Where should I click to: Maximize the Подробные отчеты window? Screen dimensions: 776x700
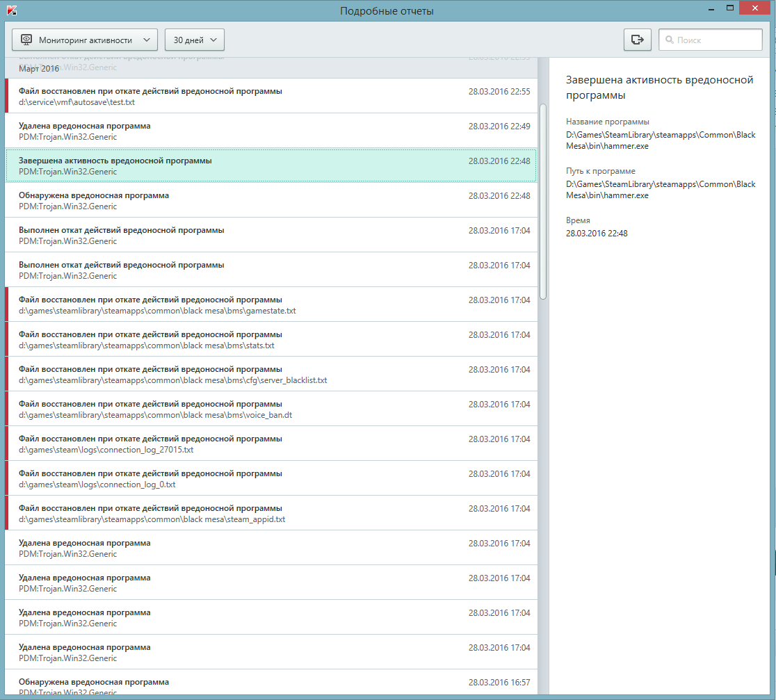coord(729,8)
